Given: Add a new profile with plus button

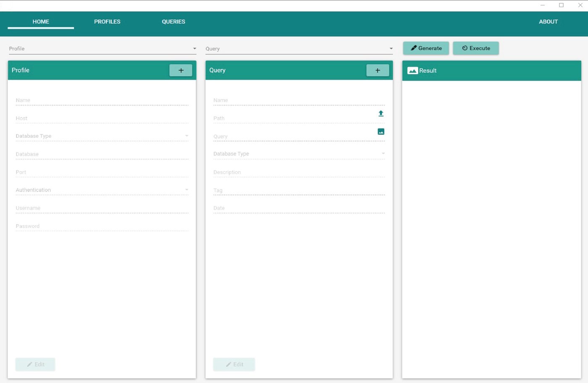Looking at the screenshot, I should click(x=181, y=71).
